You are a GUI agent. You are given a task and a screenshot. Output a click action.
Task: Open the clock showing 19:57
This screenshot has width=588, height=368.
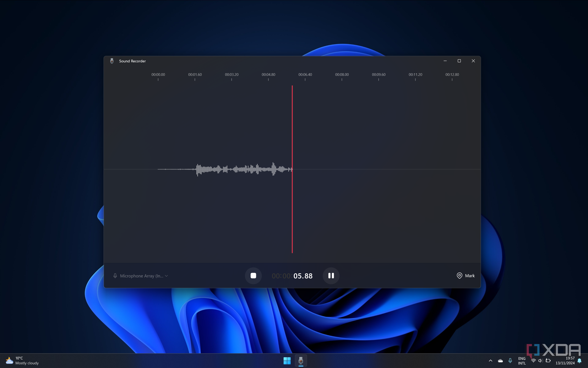(565, 361)
